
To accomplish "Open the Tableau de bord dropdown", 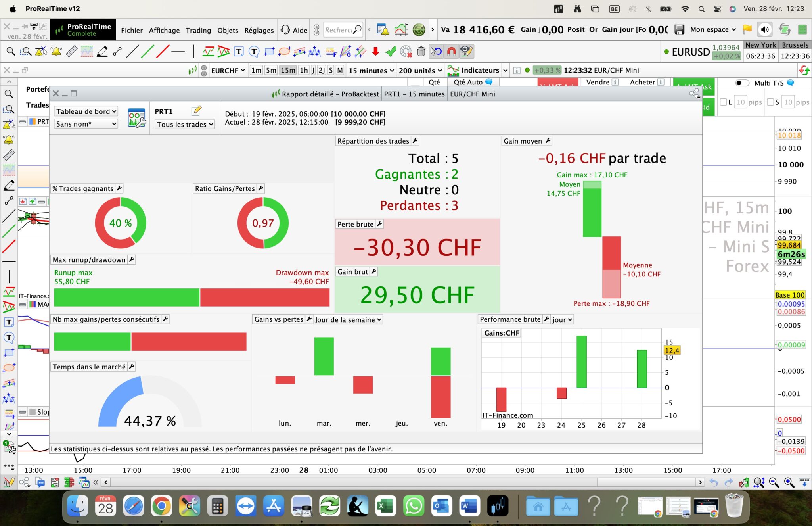I will pos(86,111).
